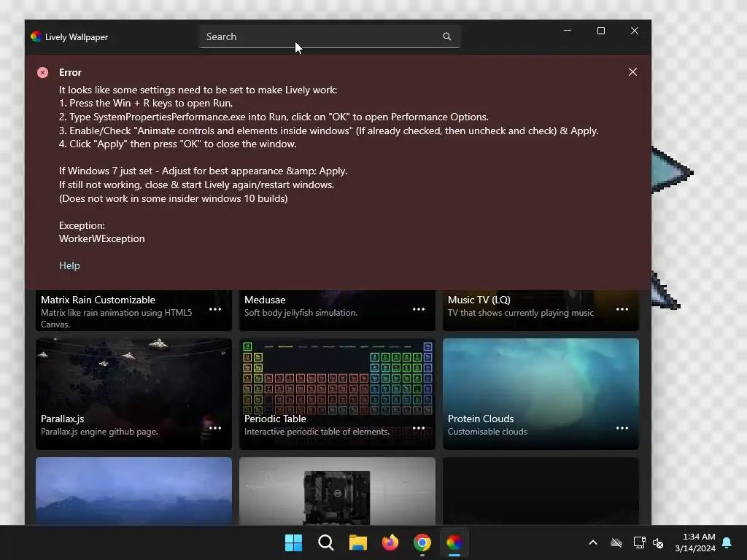Close the Lively Wallpaper window

(635, 31)
